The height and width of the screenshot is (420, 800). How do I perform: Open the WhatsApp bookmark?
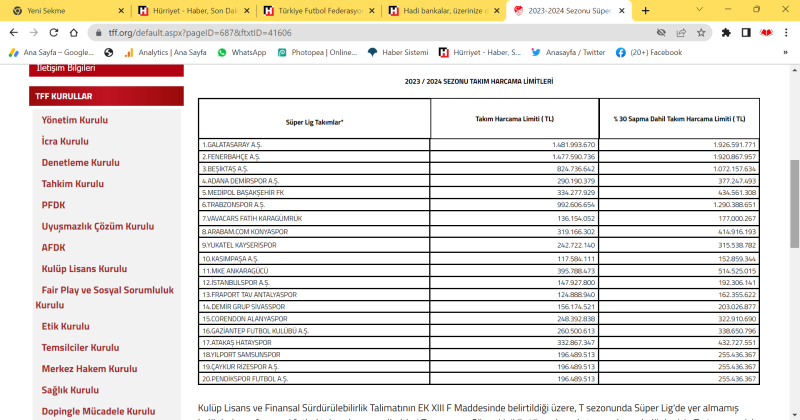[242, 53]
